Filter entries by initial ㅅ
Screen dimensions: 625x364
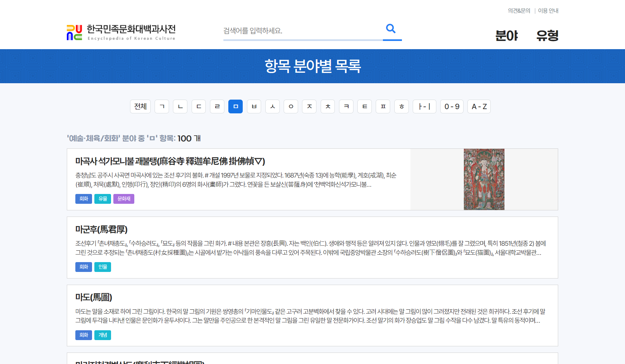[x=273, y=106]
